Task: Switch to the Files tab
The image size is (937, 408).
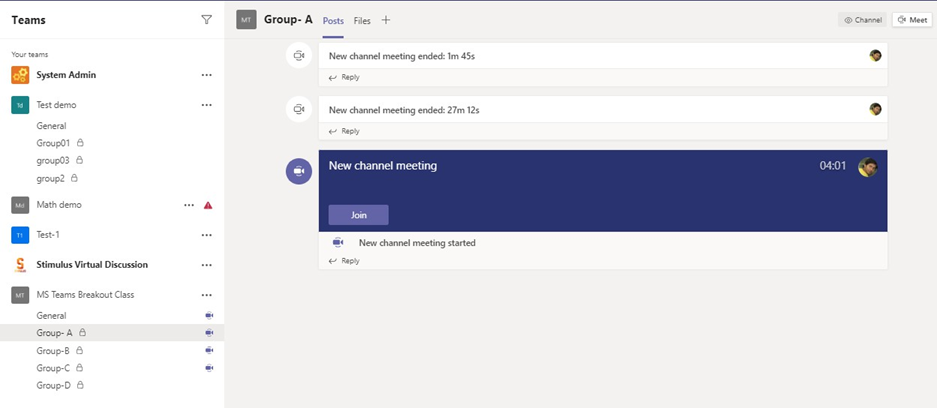Action: 362,21
